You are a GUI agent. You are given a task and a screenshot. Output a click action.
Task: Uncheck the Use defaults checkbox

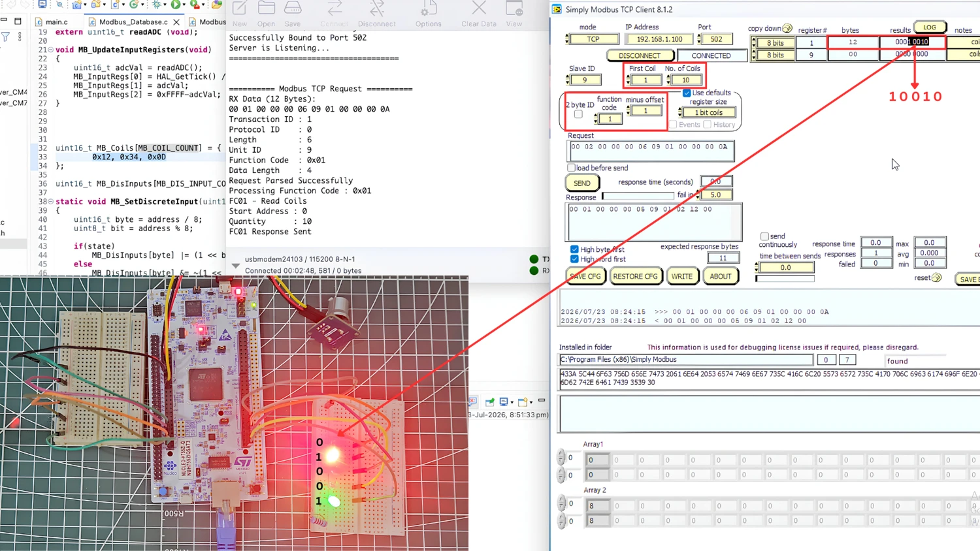[687, 93]
